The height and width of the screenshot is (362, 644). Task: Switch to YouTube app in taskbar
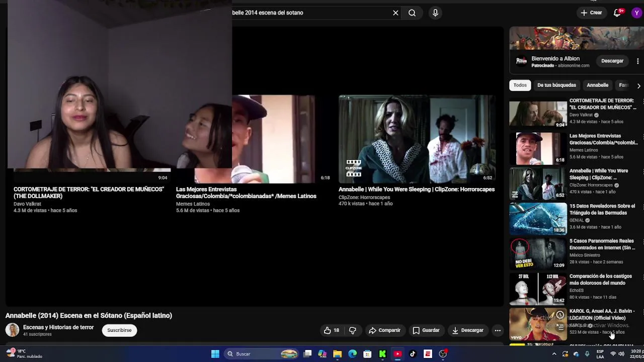[397, 354]
